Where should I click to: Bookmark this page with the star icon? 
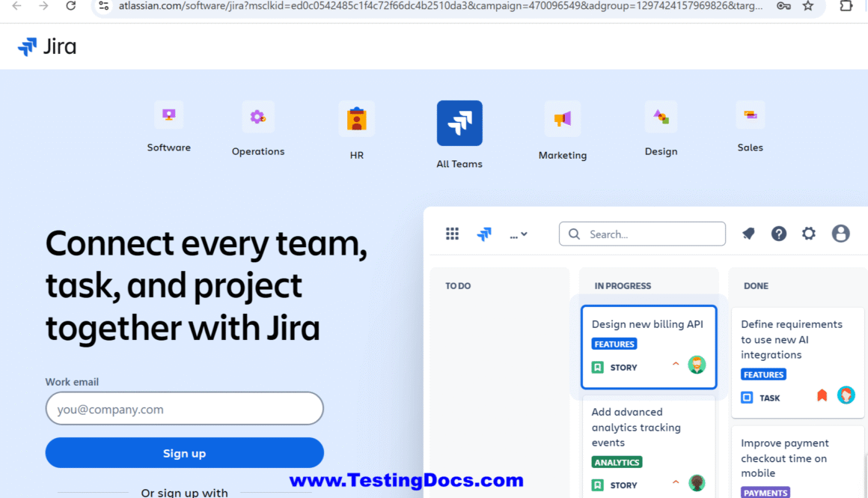[808, 6]
